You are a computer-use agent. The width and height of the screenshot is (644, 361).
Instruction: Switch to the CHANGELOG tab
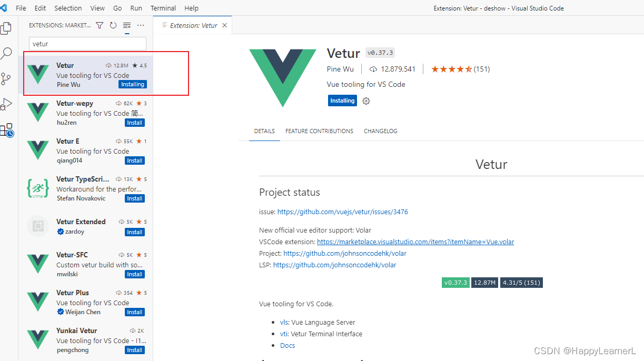tap(381, 131)
